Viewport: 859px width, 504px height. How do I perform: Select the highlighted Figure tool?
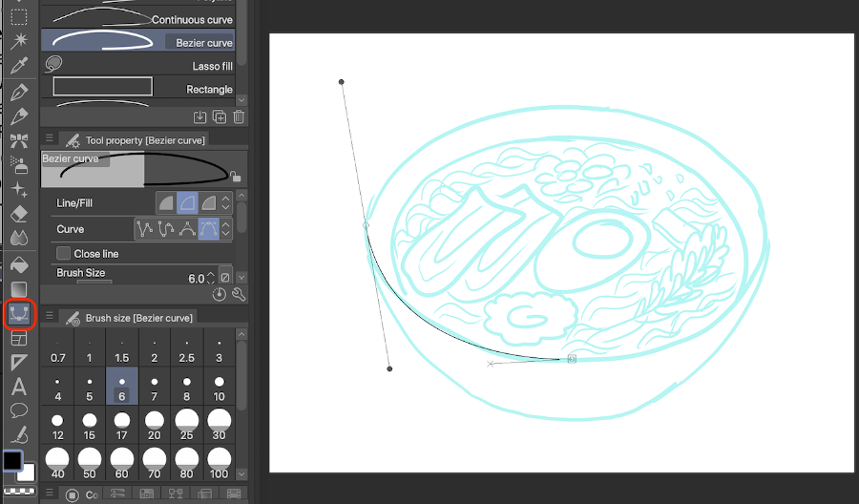[x=19, y=314]
